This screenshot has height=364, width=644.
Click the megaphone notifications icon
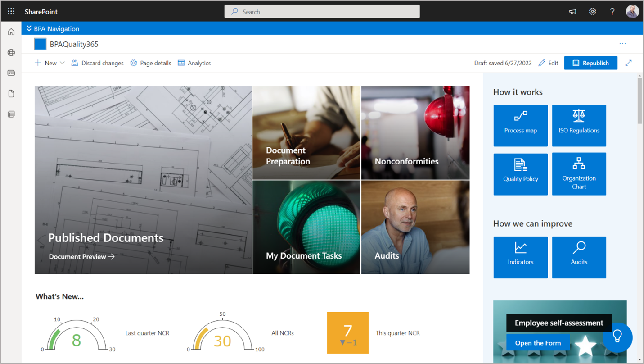[572, 12]
